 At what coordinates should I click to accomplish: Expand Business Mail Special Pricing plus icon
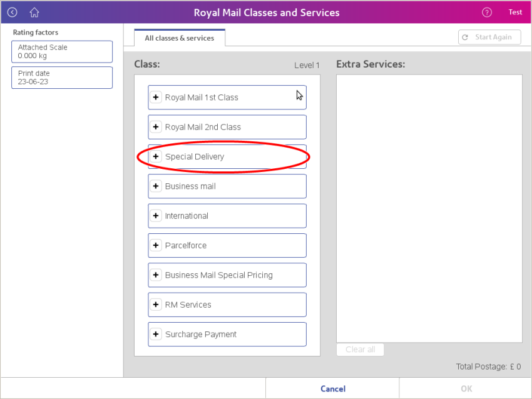tap(156, 275)
